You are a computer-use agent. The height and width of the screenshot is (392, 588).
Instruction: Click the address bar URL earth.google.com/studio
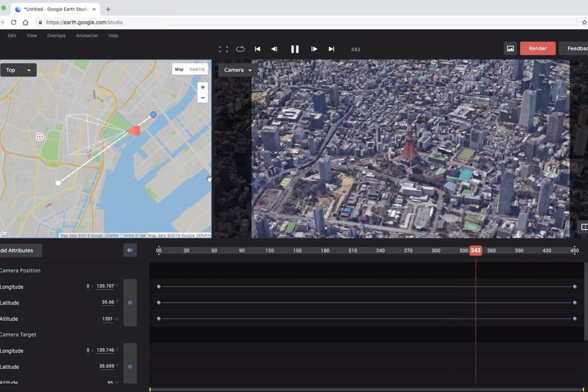coord(84,22)
